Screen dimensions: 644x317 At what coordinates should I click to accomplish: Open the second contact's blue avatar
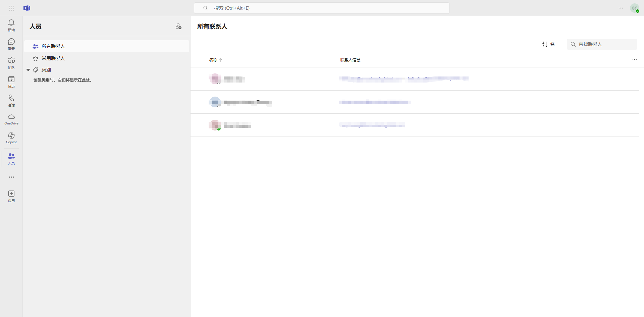(x=215, y=102)
